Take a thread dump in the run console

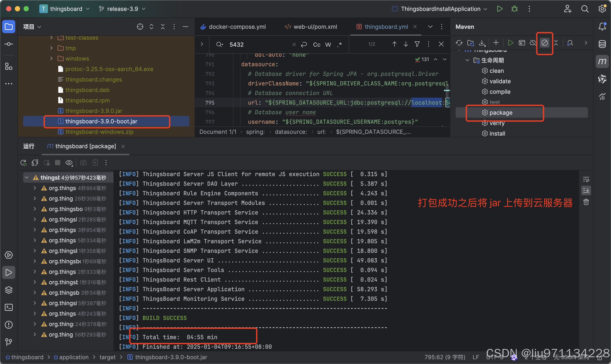coord(83,163)
